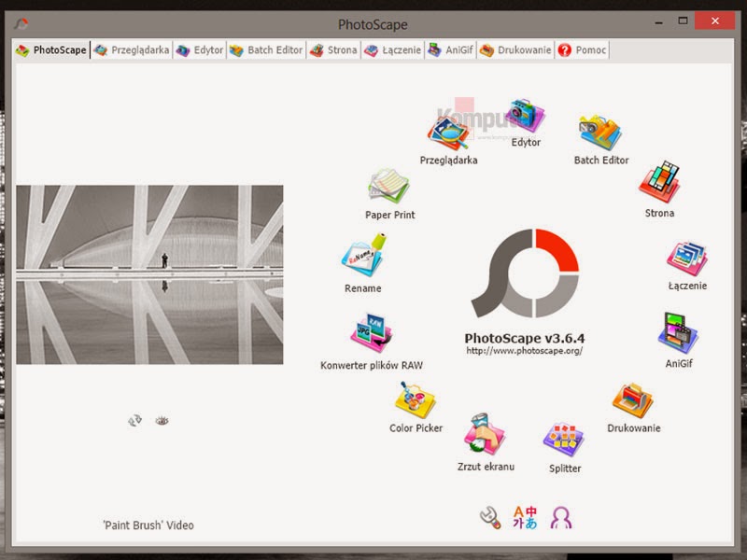The height and width of the screenshot is (560, 747).
Task: Switch to the AniGif tab
Action: (451, 50)
